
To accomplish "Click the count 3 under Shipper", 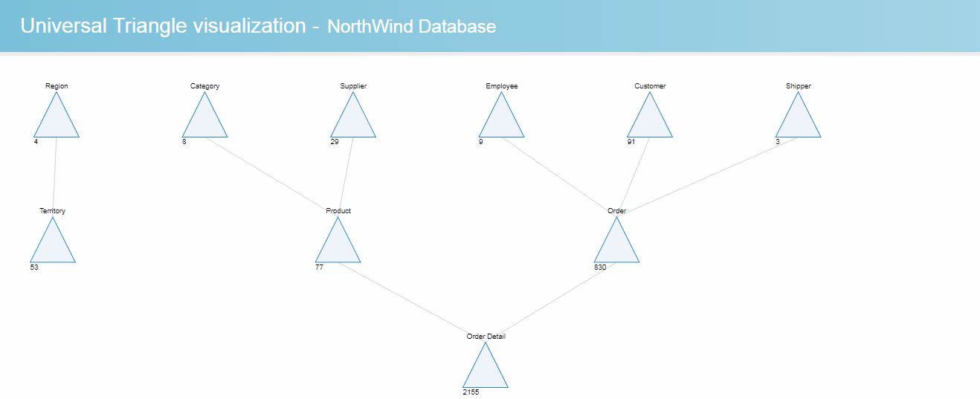I will (x=778, y=142).
